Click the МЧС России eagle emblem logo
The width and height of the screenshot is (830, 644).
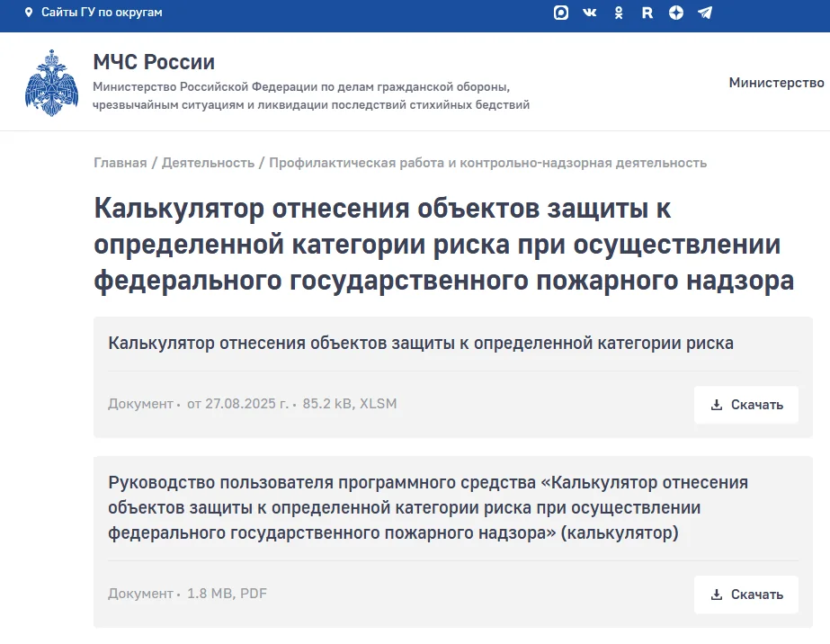51,83
